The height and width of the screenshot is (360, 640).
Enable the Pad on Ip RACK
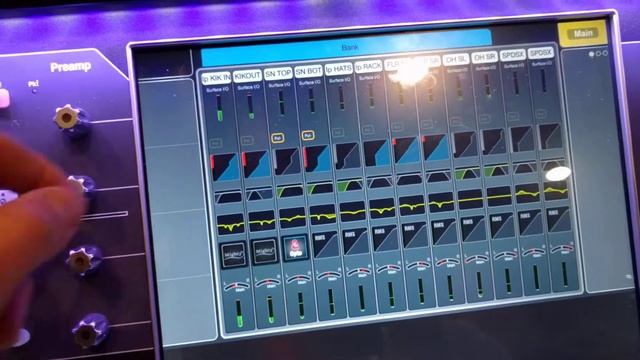pyautogui.click(x=368, y=130)
